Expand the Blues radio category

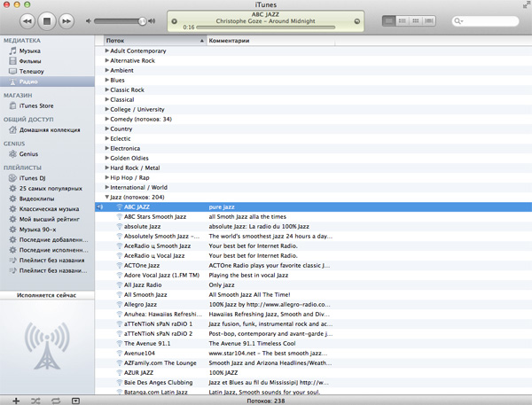click(107, 81)
